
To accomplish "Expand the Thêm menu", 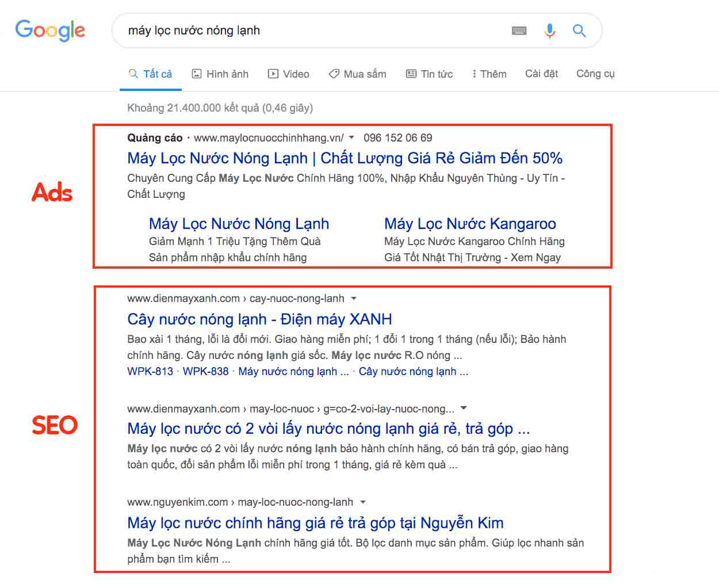I will pos(489,74).
